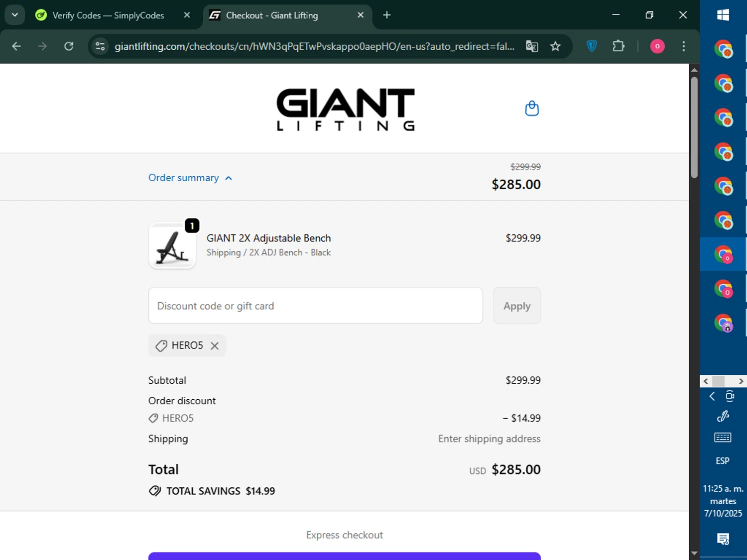Viewport: 747px width, 560px height.
Task: Close the Checkout - Giant Lifting tab
Action: point(361,15)
